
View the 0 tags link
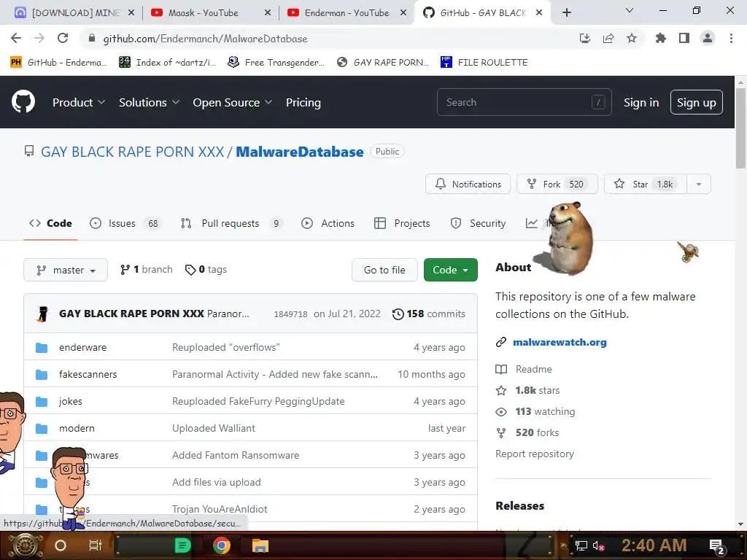coord(206,270)
